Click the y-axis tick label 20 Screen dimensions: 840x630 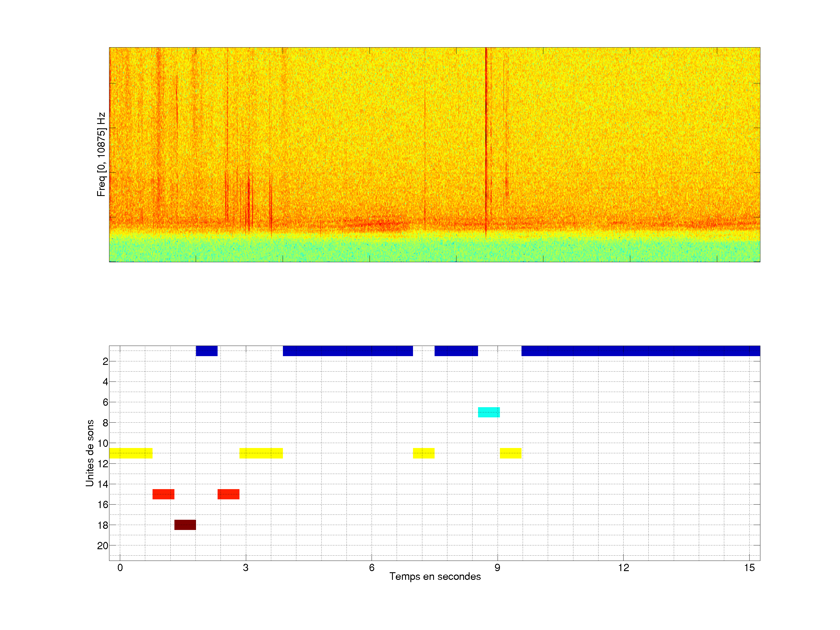point(103,546)
